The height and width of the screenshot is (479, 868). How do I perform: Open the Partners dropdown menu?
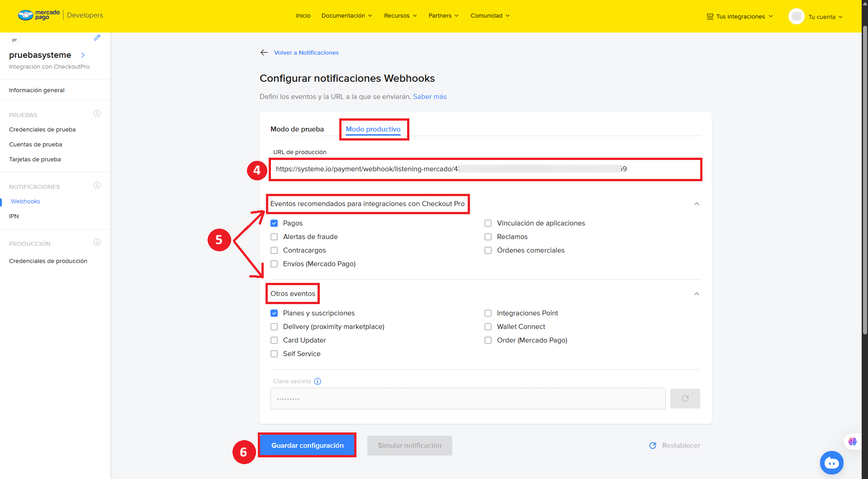pos(444,16)
